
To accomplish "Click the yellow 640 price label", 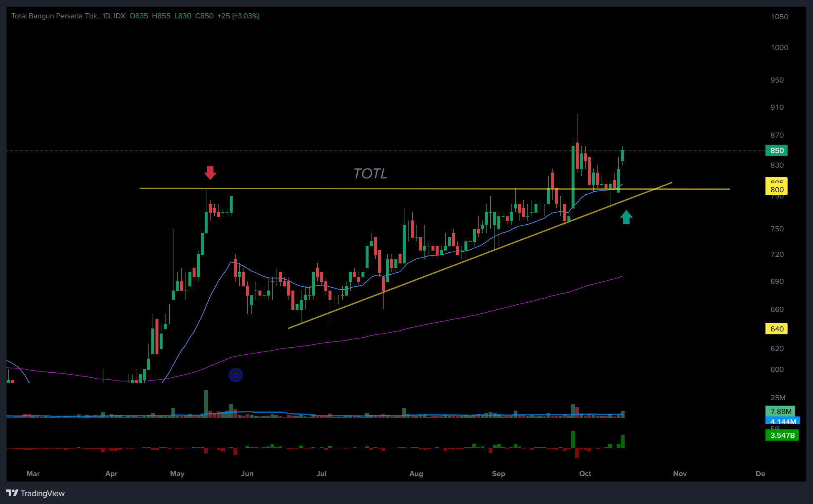I will [x=776, y=329].
